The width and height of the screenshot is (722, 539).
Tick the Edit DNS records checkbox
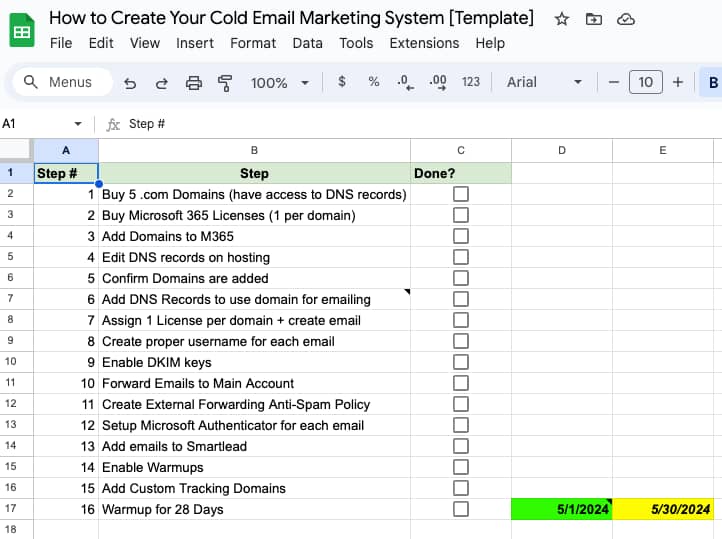[x=460, y=257]
